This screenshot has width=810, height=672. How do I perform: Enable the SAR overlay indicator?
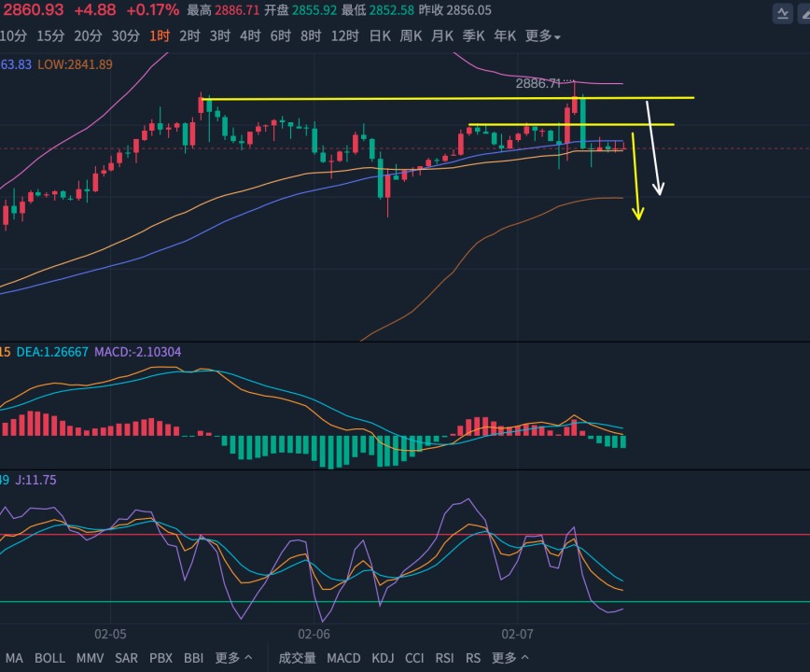pyautogui.click(x=126, y=658)
